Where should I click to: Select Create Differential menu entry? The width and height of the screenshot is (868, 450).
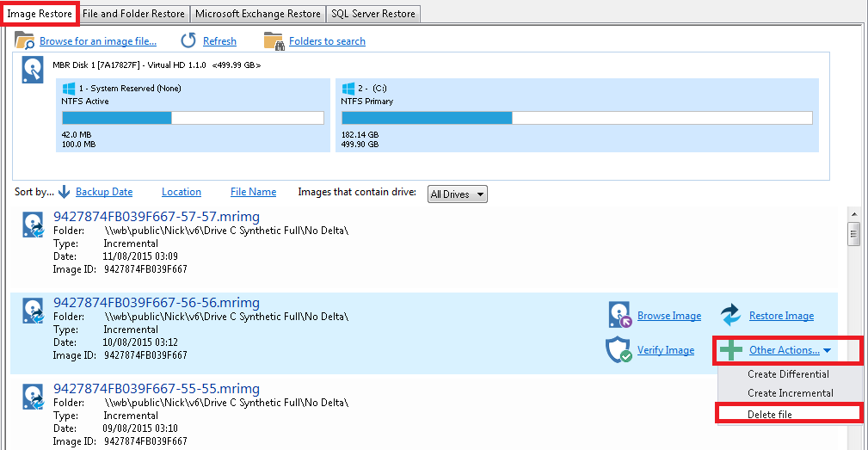[788, 374]
